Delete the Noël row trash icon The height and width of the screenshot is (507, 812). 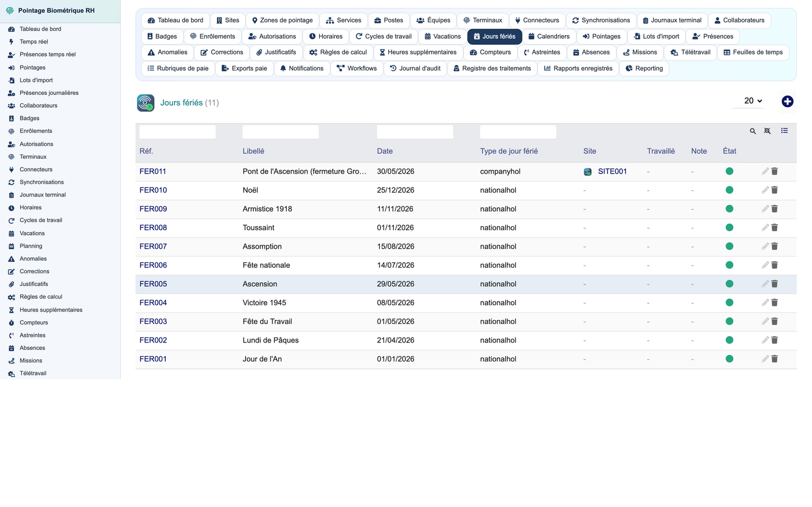coord(774,190)
